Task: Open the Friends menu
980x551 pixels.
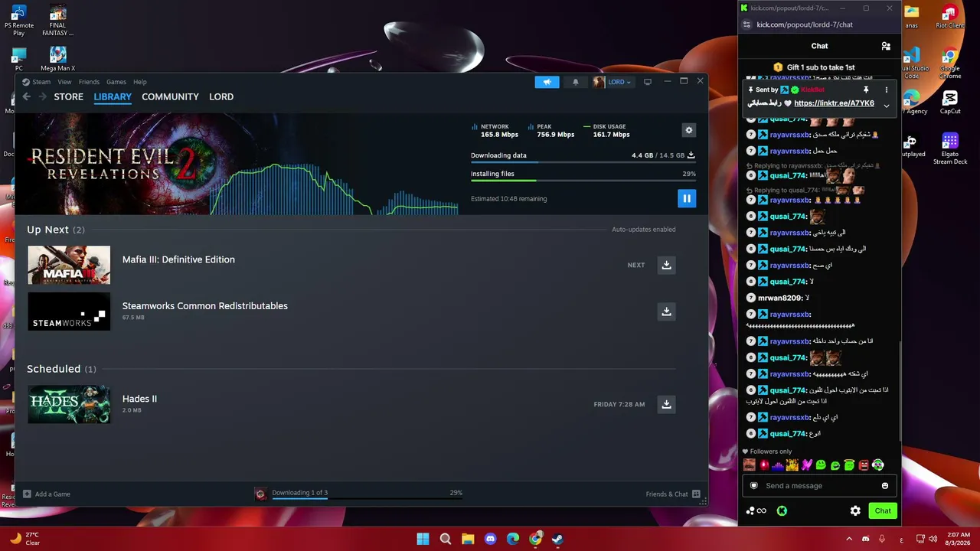Action: [89, 82]
